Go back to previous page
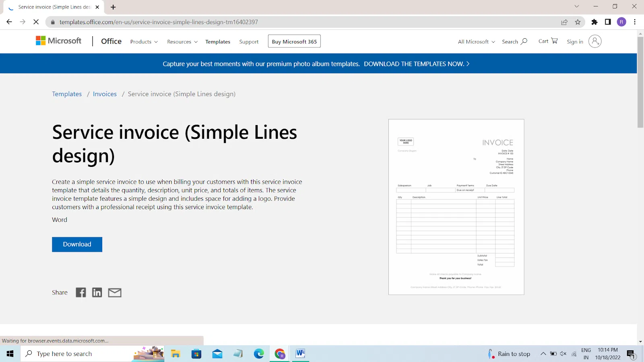Viewport: 644px width, 362px height. (9, 22)
